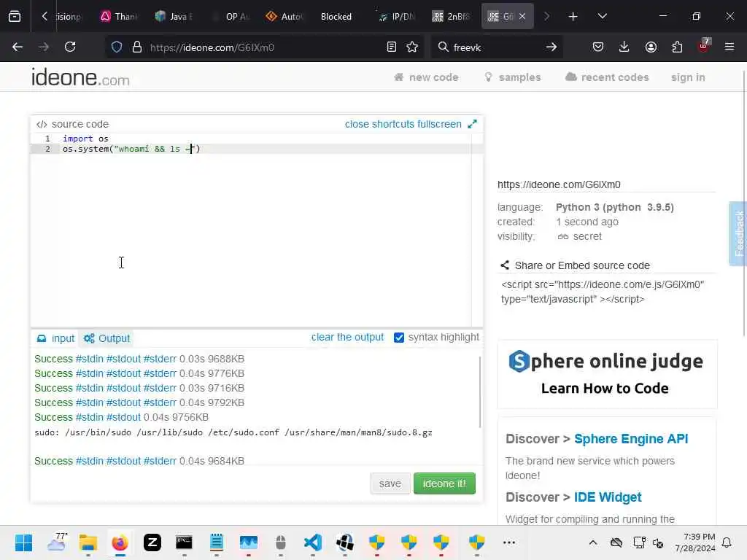Expand the list all tabs dropdown
Image resolution: width=747 pixels, height=560 pixels.
coord(602,16)
